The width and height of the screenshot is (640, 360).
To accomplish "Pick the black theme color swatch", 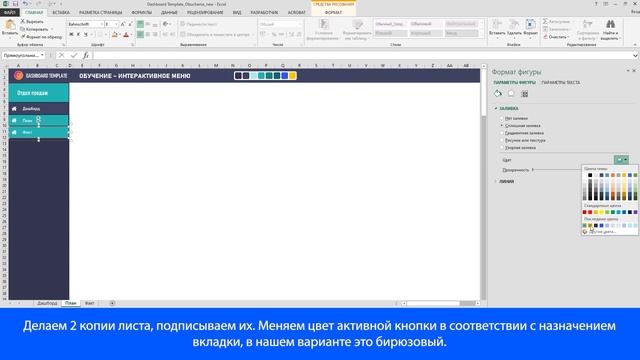I will click(590, 175).
